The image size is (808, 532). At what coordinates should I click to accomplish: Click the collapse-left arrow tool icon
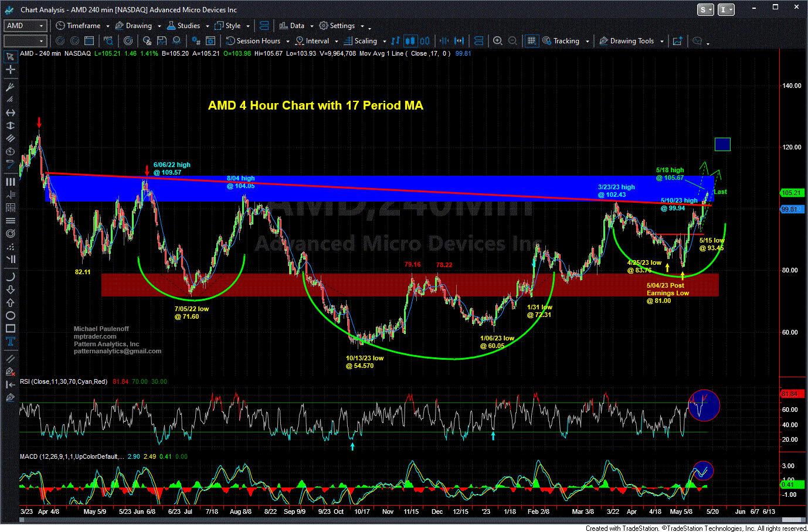[10, 384]
